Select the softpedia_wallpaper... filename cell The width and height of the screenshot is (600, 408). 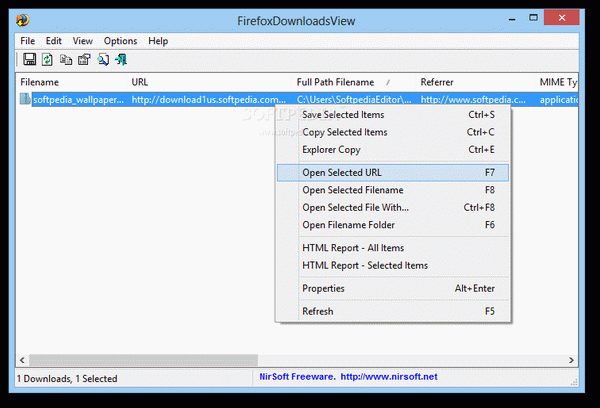[x=78, y=100]
